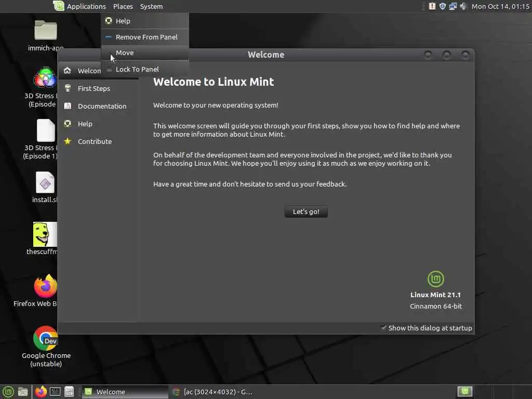Open the Help section in Welcome sidebar
This screenshot has height=399, width=532.
tap(98, 124)
